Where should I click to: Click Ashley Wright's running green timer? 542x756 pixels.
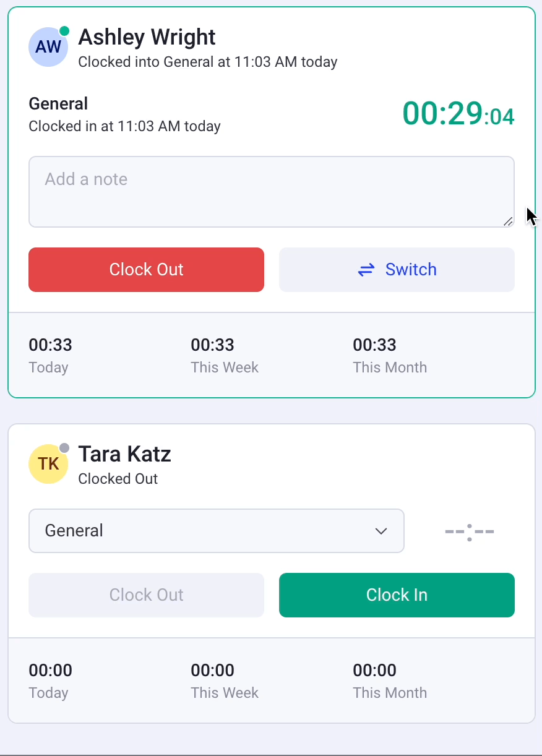coord(458,114)
